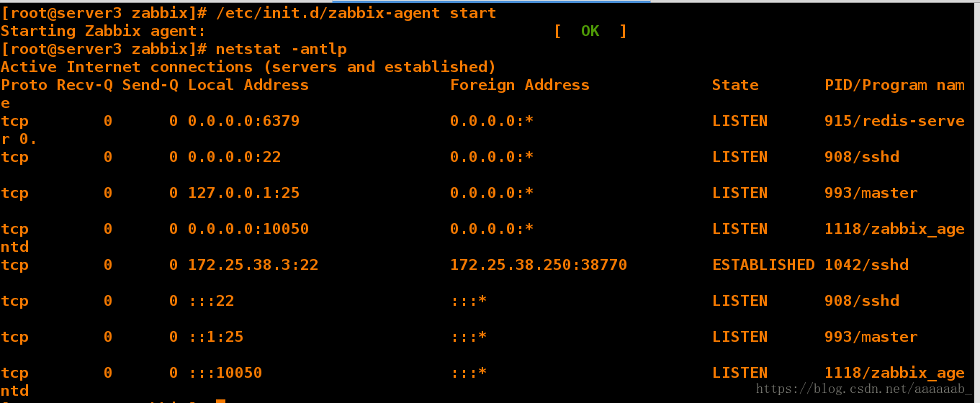Click local address ':::22'
980x403 pixels.
[211, 301]
